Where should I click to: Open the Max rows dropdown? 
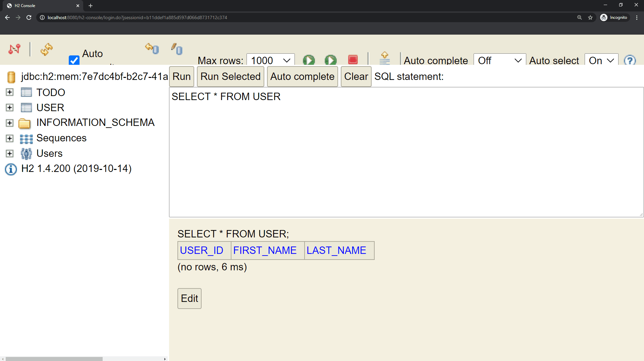(270, 60)
